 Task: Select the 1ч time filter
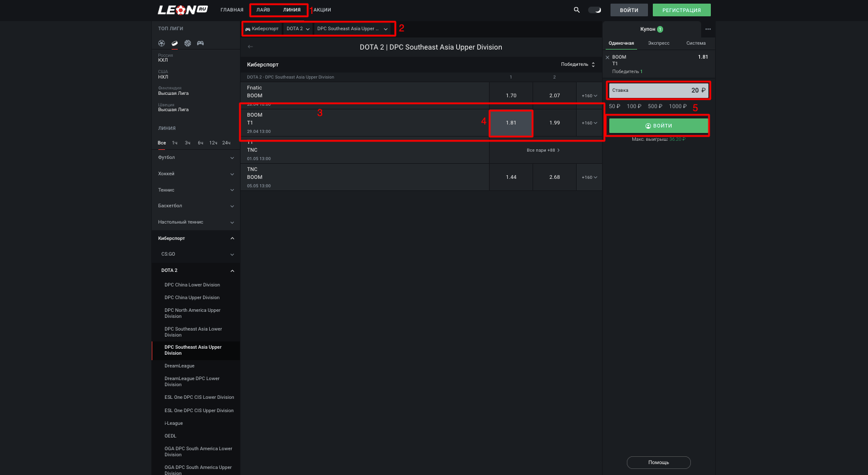tap(175, 143)
